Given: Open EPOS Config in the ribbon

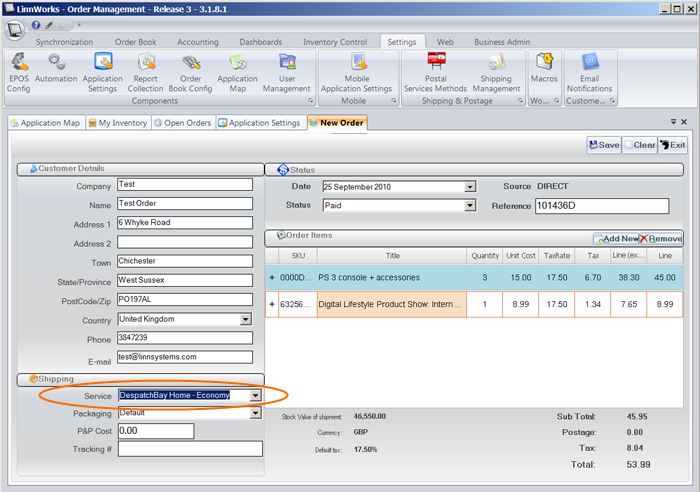Looking at the screenshot, I should (x=19, y=71).
